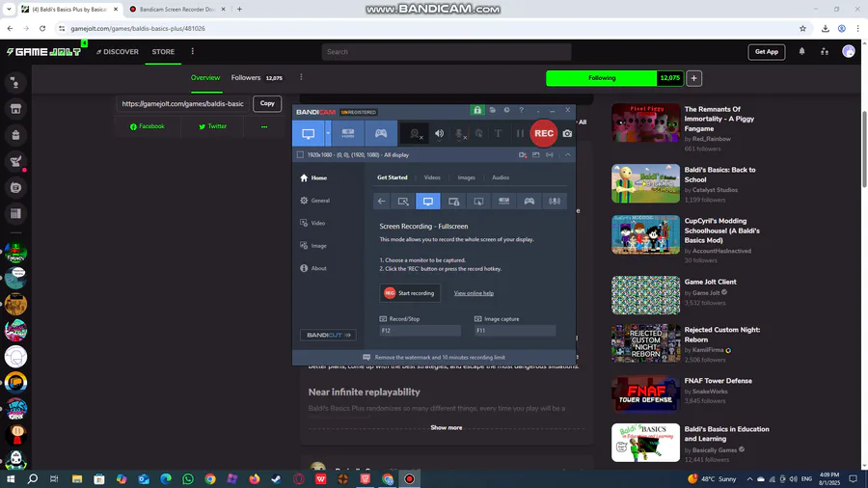Open Bandicam help question mark icon
868x488 pixels.
pos(521,110)
